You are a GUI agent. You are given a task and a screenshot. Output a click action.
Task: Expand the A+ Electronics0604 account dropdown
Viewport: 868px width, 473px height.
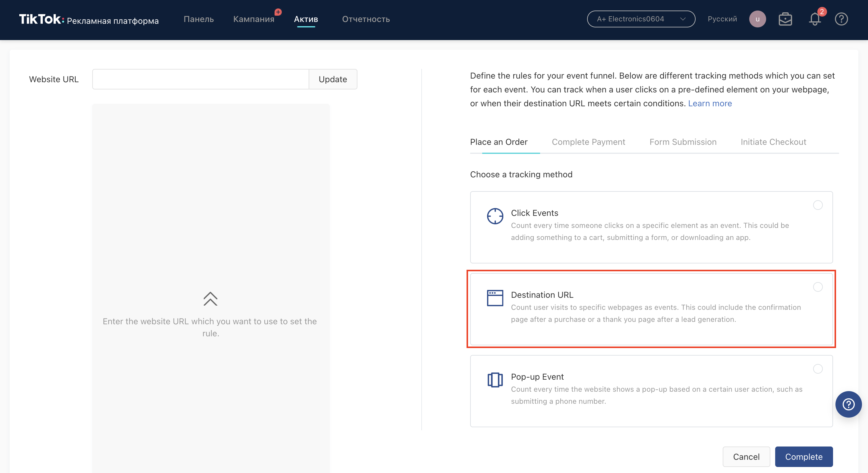(640, 19)
